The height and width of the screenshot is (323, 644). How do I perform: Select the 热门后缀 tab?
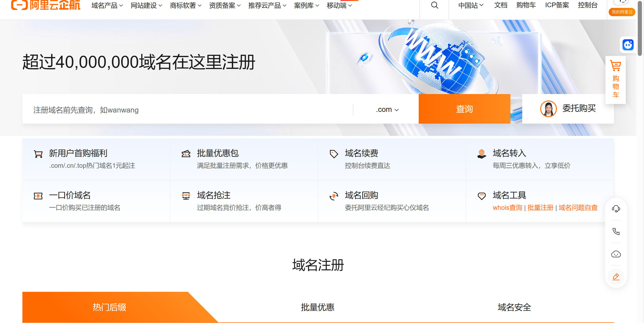click(110, 307)
